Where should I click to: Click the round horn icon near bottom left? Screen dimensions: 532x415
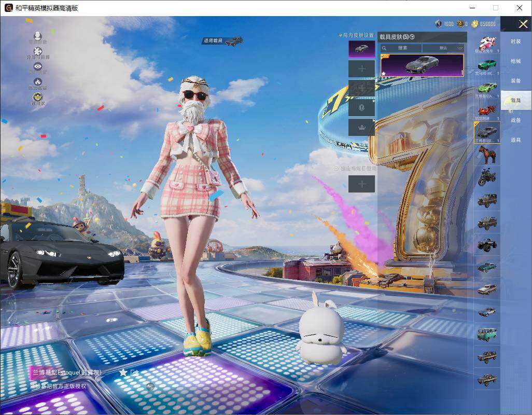pyautogui.click(x=150, y=386)
